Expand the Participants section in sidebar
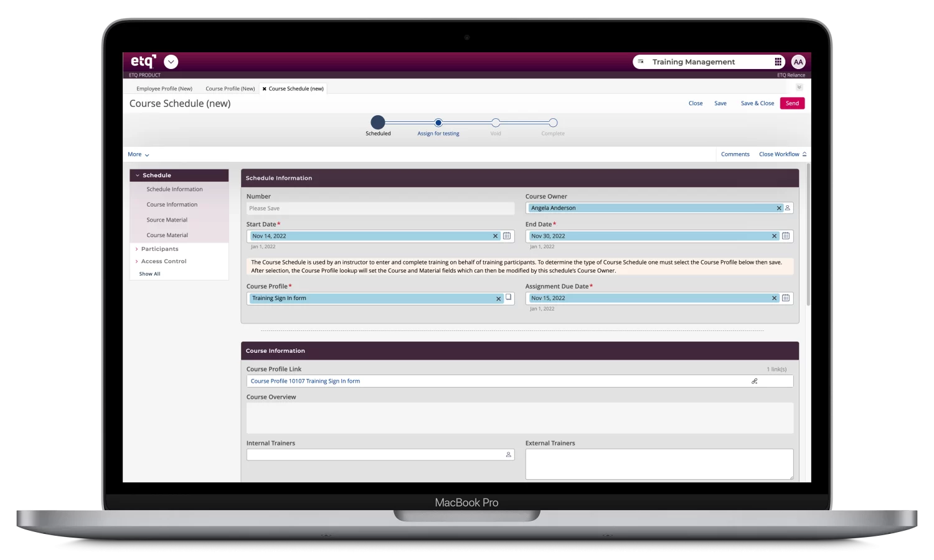Image resolution: width=934 pixels, height=560 pixels. coord(159,249)
